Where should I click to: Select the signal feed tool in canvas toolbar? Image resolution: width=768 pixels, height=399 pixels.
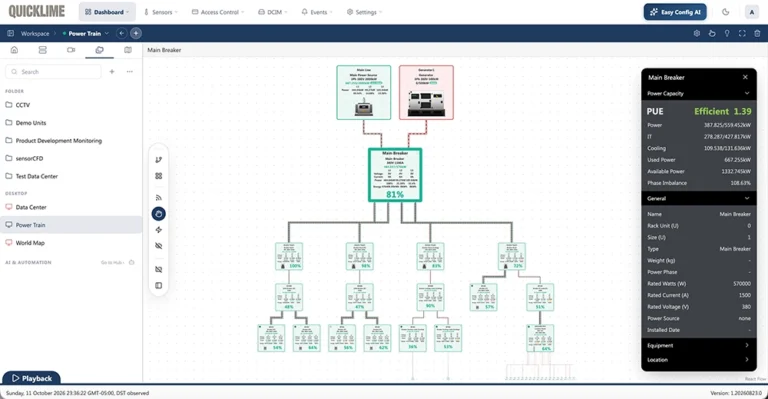coord(159,197)
